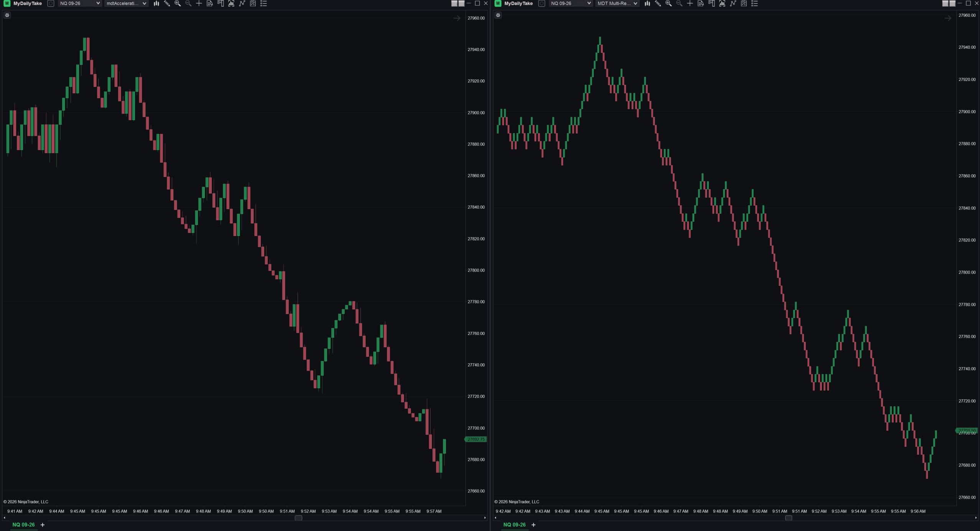Click green current price marker on right chart axis
Screen dimensions: 980x531
[967, 431]
